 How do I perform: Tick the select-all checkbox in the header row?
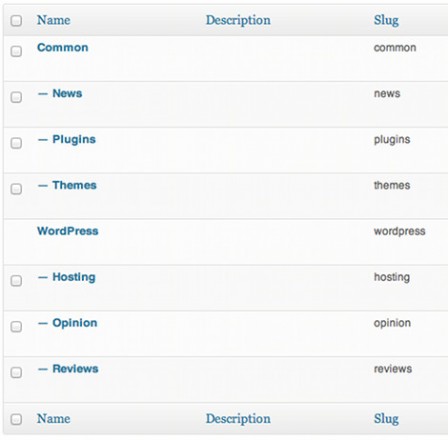[16, 21]
